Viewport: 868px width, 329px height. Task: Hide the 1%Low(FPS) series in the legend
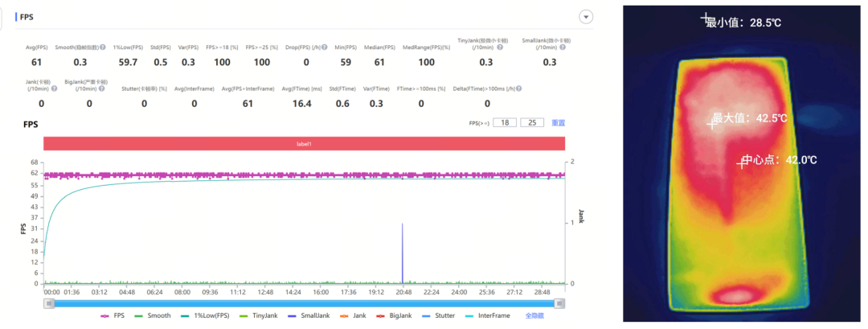tap(205, 315)
